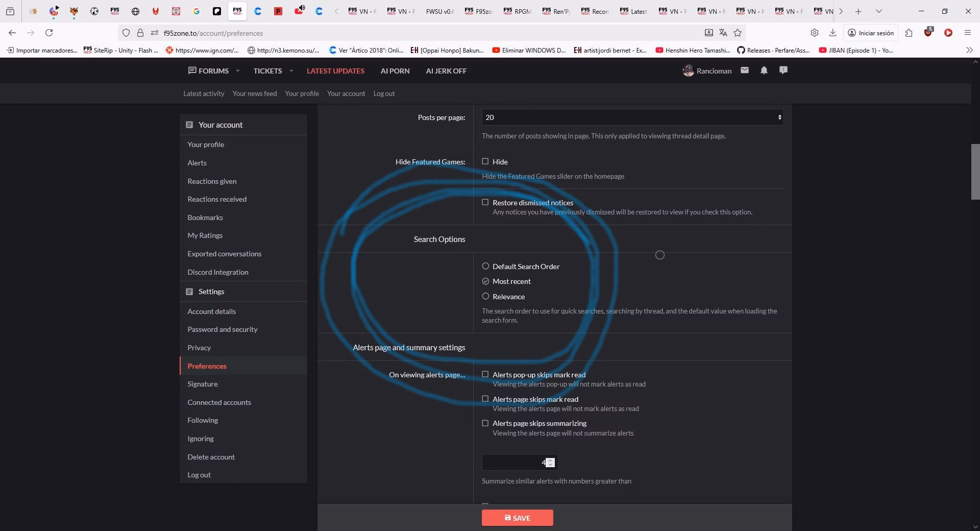Click the browser reload page icon
980x531 pixels.
[x=49, y=33]
